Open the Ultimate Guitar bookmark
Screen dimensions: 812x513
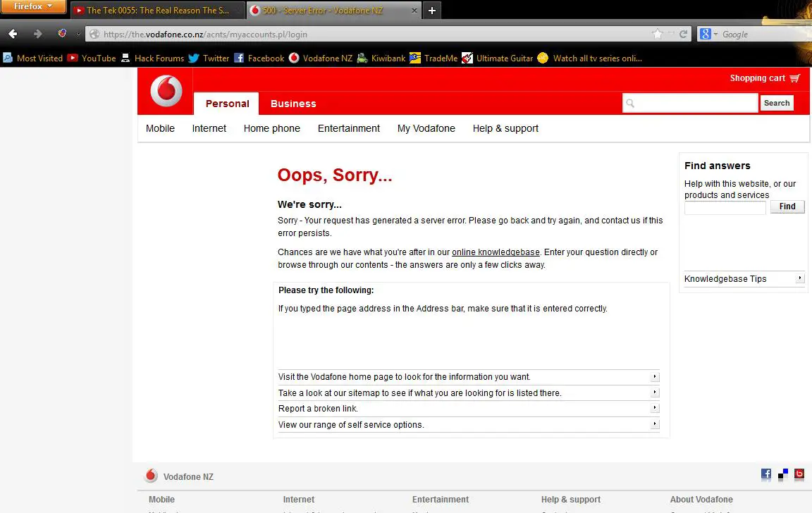(x=497, y=58)
